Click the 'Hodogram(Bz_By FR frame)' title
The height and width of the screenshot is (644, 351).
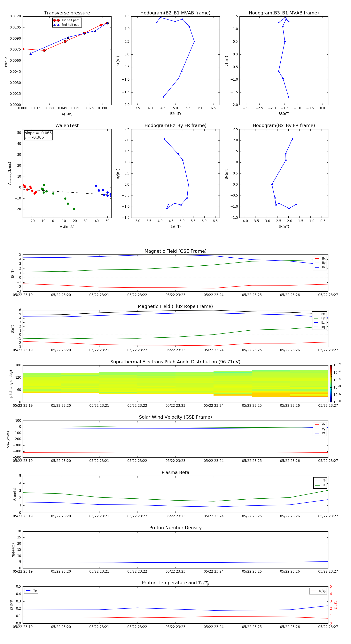pos(175,125)
